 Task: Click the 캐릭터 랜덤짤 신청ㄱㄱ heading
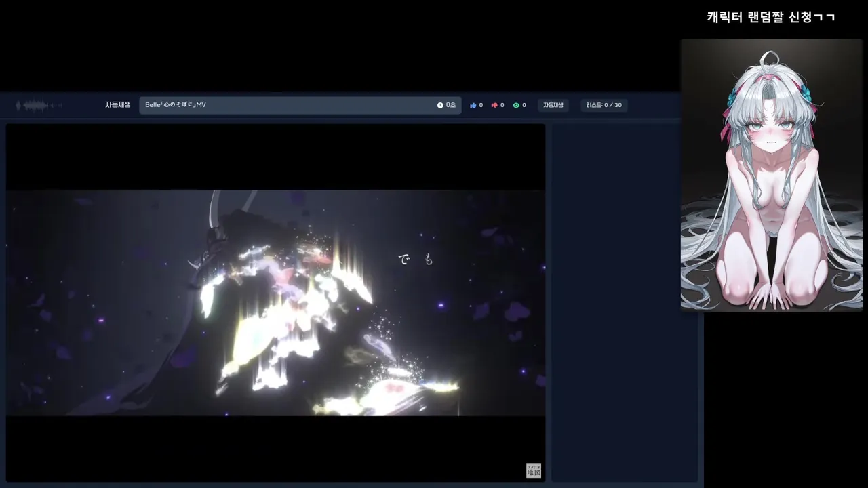[x=771, y=17]
